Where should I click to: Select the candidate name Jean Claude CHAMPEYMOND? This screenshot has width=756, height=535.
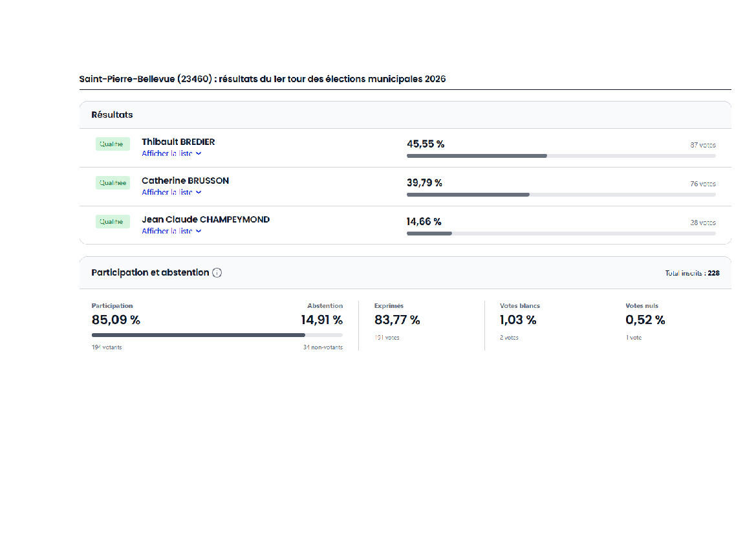[206, 219]
